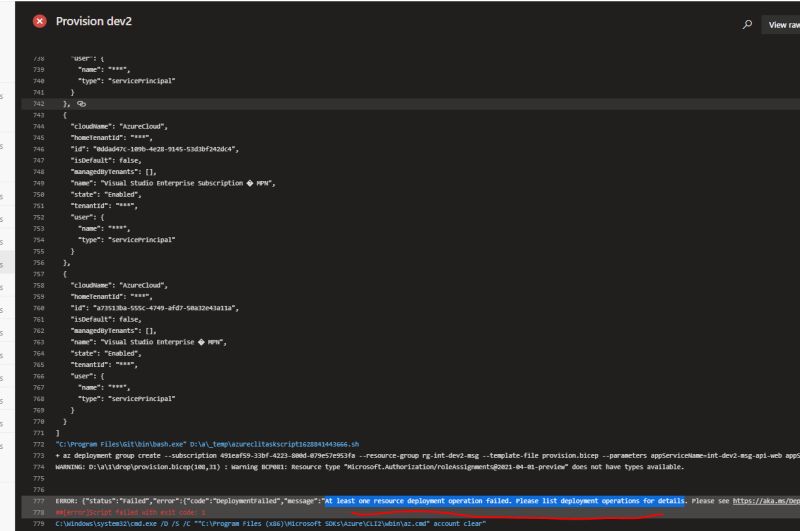Viewport: 800px width, 531px height.
Task: Select the red 'Script failed with exit code' line
Action: pos(131,512)
